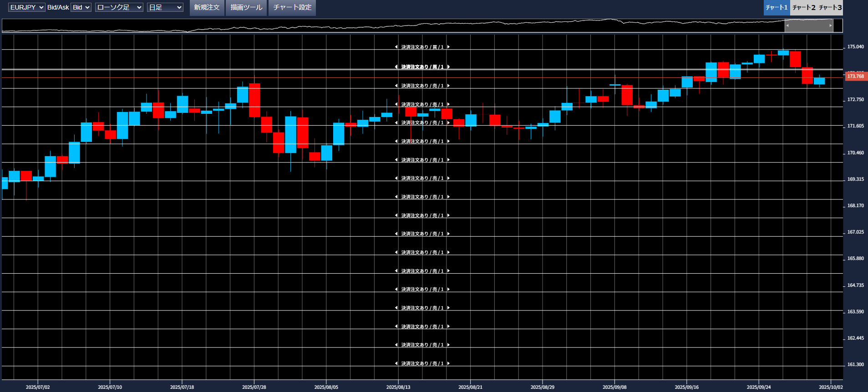Image resolution: width=868 pixels, height=392 pixels.
Task: Open the 描画ツール drawing tools
Action: 246,7
